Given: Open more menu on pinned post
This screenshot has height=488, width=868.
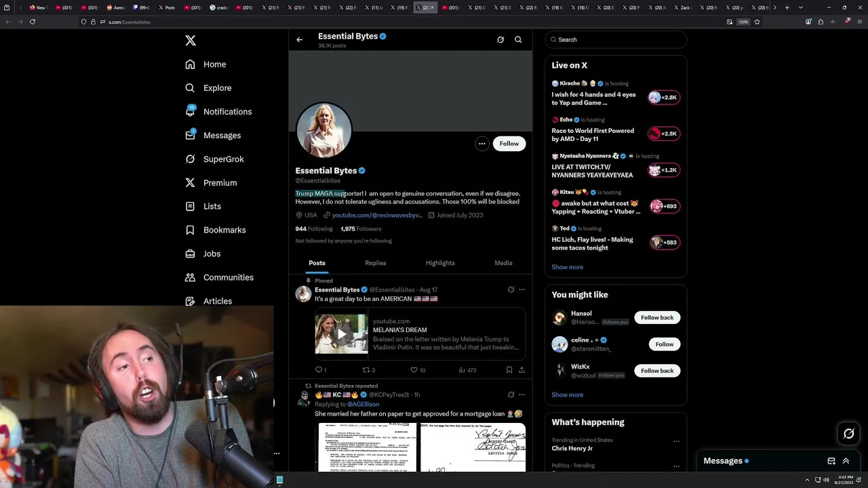Looking at the screenshot, I should pyautogui.click(x=521, y=290).
